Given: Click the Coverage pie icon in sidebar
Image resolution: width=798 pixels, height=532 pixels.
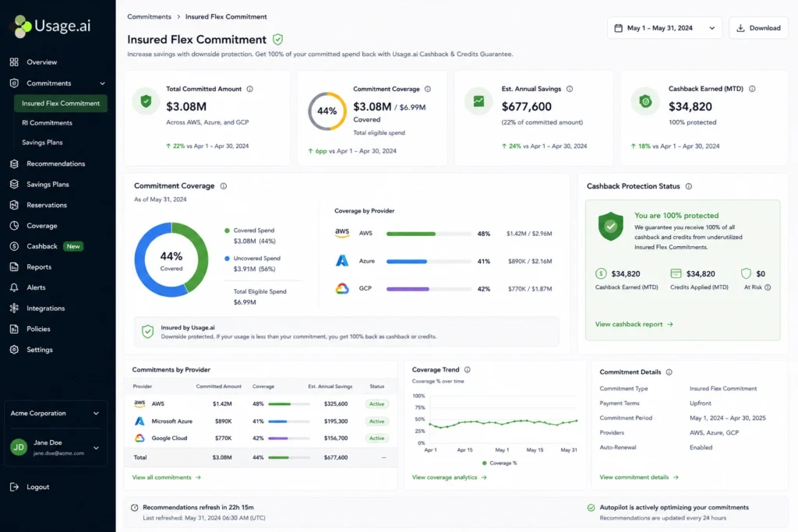Looking at the screenshot, I should (x=14, y=225).
